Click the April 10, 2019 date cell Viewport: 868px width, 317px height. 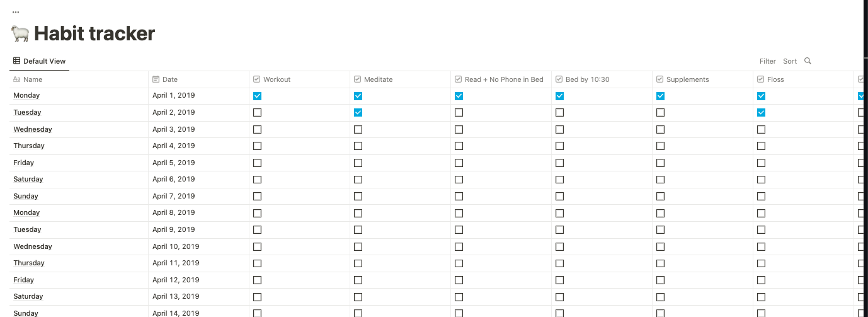[x=176, y=246]
